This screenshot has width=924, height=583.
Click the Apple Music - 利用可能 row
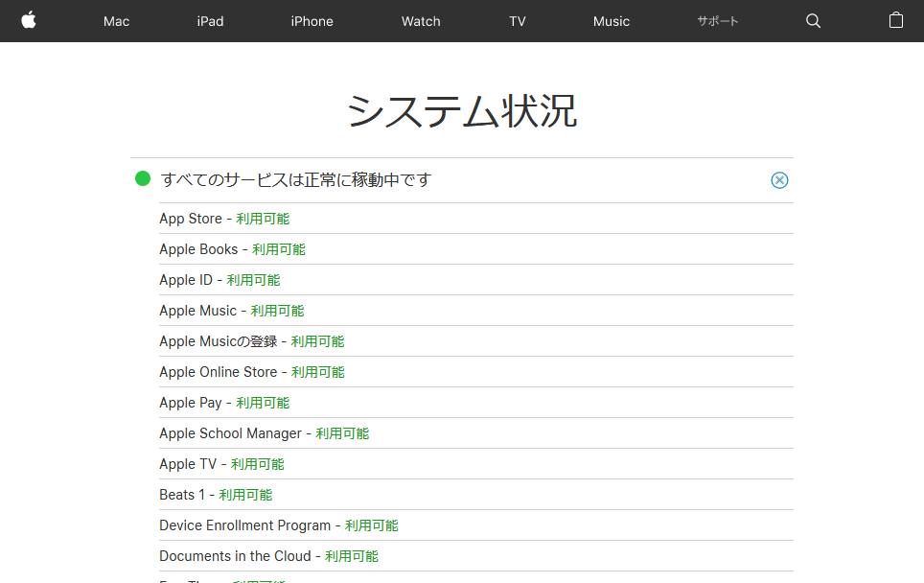476,311
